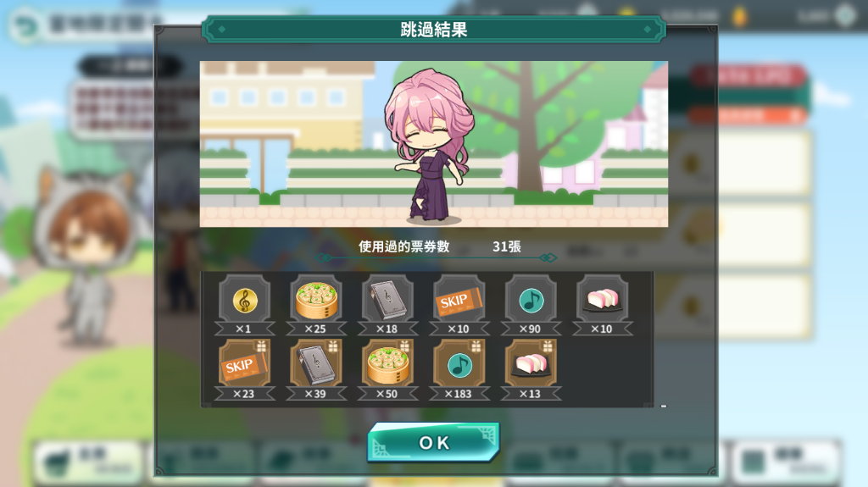Confirm the skip results with OK
868x487 pixels.
pos(433,442)
